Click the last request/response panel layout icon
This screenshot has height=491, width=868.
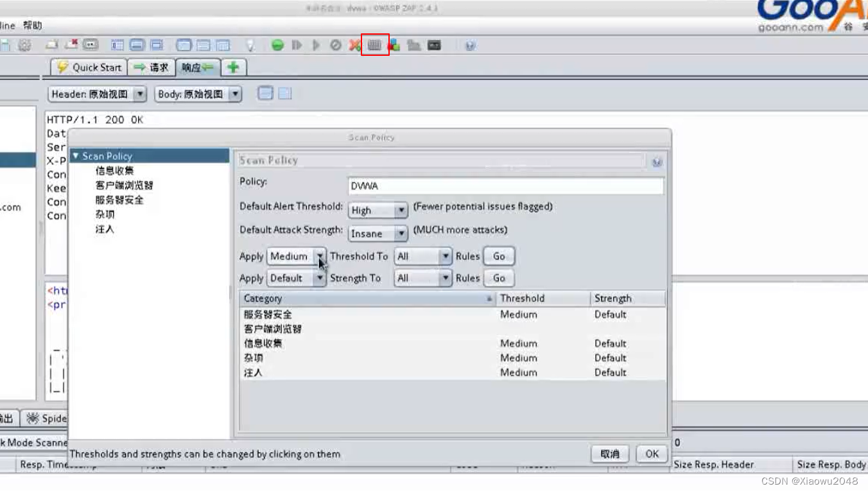[x=223, y=46]
